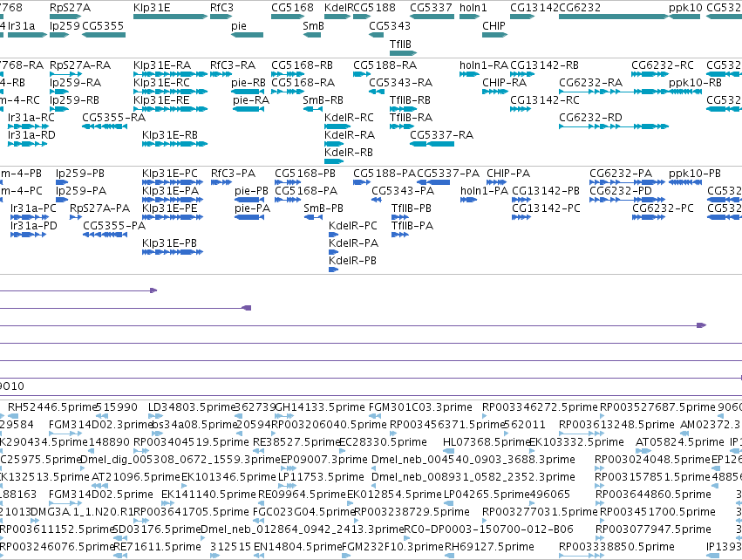Click protein CG13142-PB
Image resolution: width=742 pixels, height=560 pixels.
coord(521,200)
